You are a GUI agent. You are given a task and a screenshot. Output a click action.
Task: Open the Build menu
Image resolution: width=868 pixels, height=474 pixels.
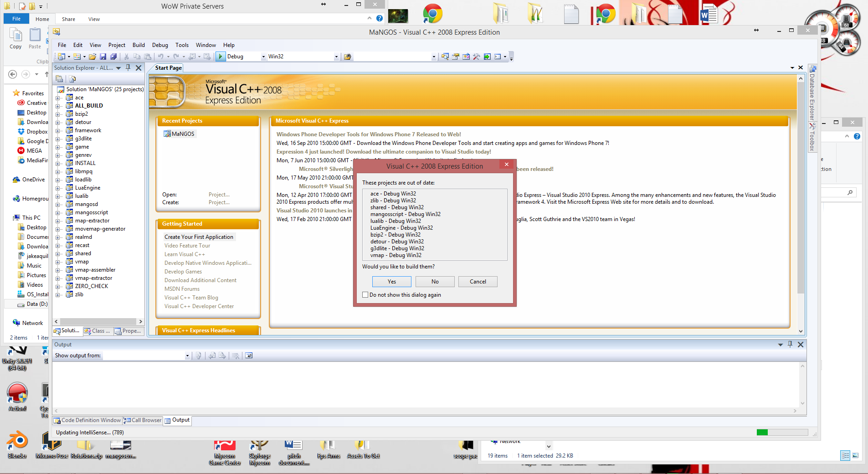coord(139,45)
